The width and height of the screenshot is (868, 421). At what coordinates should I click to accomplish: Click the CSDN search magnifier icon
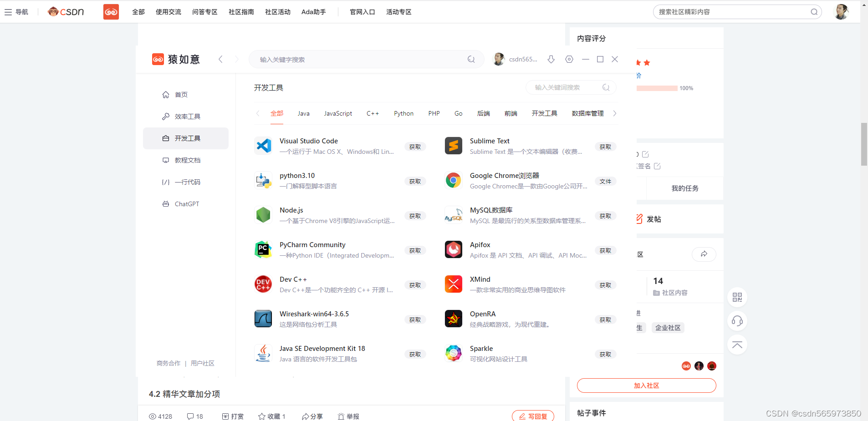click(x=814, y=12)
